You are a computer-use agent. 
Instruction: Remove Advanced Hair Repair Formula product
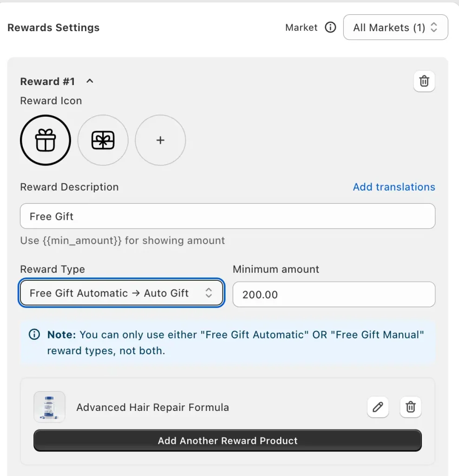(411, 407)
